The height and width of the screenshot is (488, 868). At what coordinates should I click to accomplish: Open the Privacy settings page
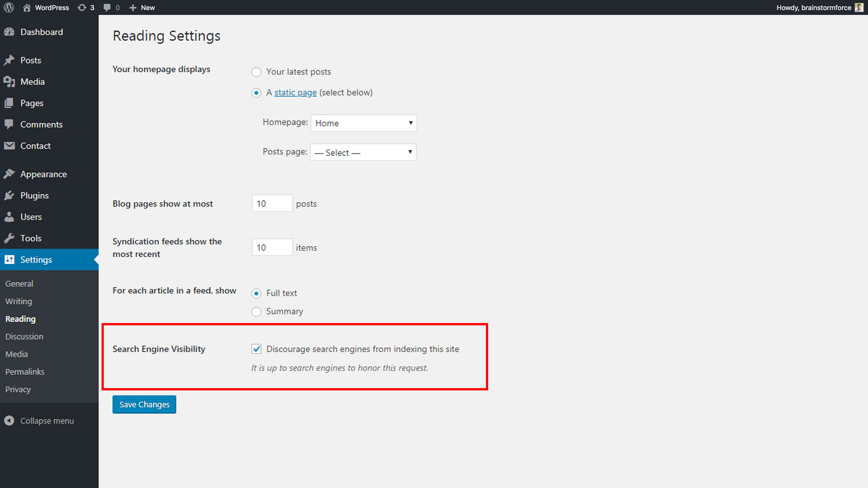[x=18, y=389]
